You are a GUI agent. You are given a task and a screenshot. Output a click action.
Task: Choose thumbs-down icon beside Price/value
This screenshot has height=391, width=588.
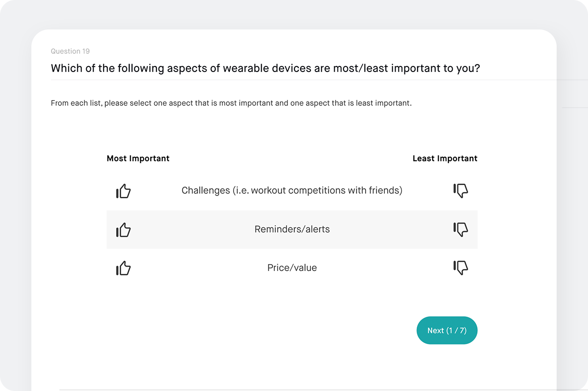[461, 268]
